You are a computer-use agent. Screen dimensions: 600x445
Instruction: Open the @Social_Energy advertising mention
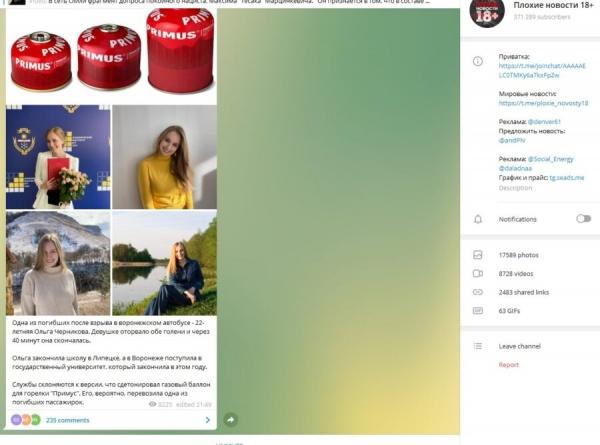(x=551, y=159)
